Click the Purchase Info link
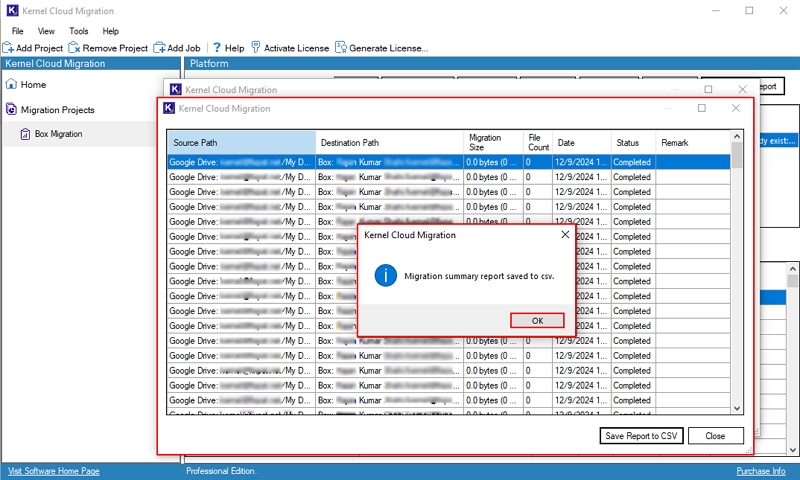 (x=761, y=471)
